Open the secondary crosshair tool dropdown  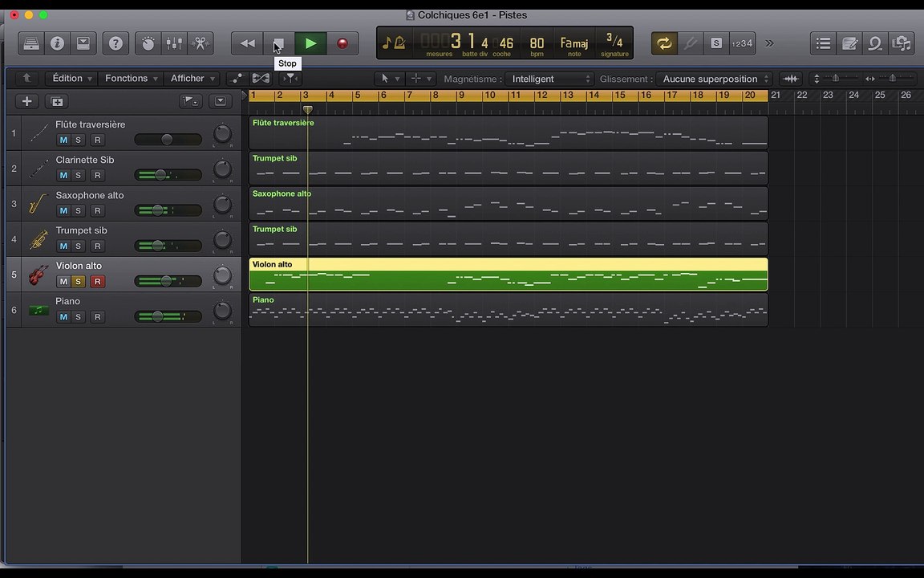tap(421, 79)
